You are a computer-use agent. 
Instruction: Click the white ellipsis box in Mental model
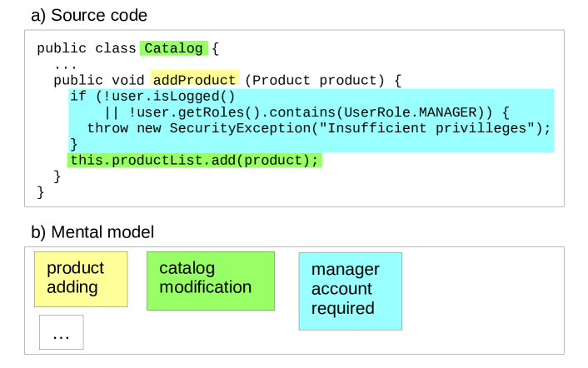[x=61, y=332]
